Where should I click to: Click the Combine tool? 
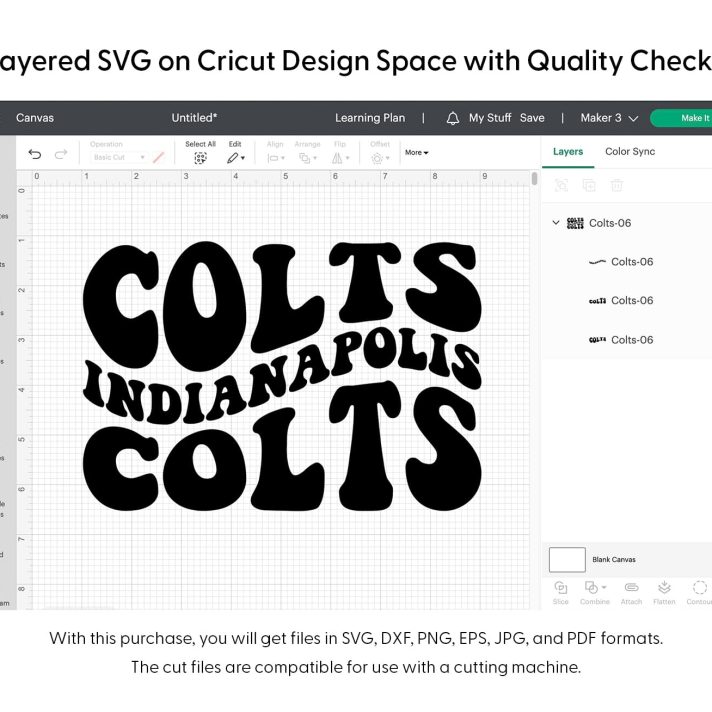[594, 592]
